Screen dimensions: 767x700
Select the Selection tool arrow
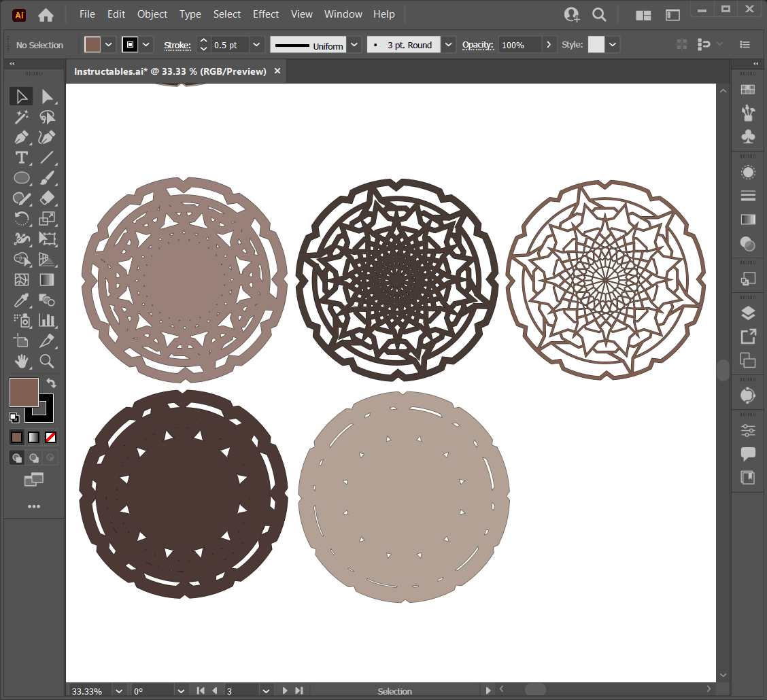(x=21, y=97)
